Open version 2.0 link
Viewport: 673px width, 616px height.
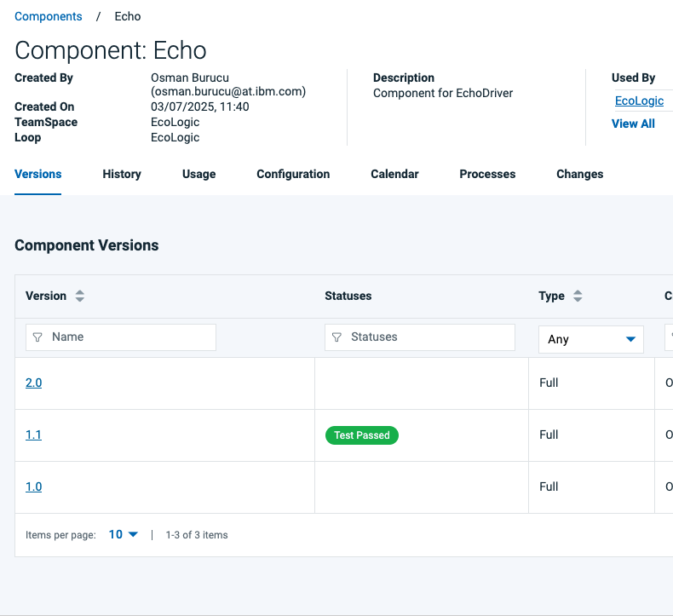[x=33, y=383]
